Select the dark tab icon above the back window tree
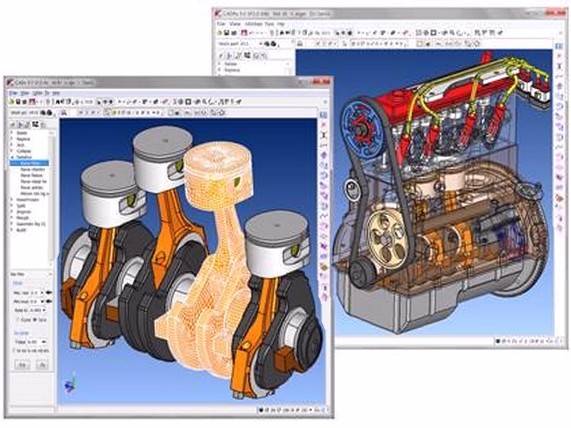The width and height of the screenshot is (571, 428). tap(247, 55)
